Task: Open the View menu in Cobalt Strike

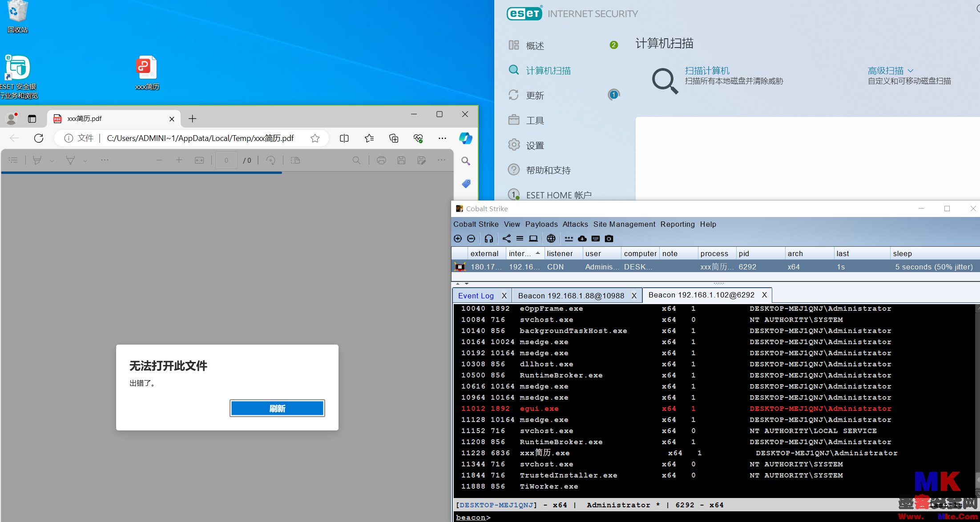Action: coord(512,224)
